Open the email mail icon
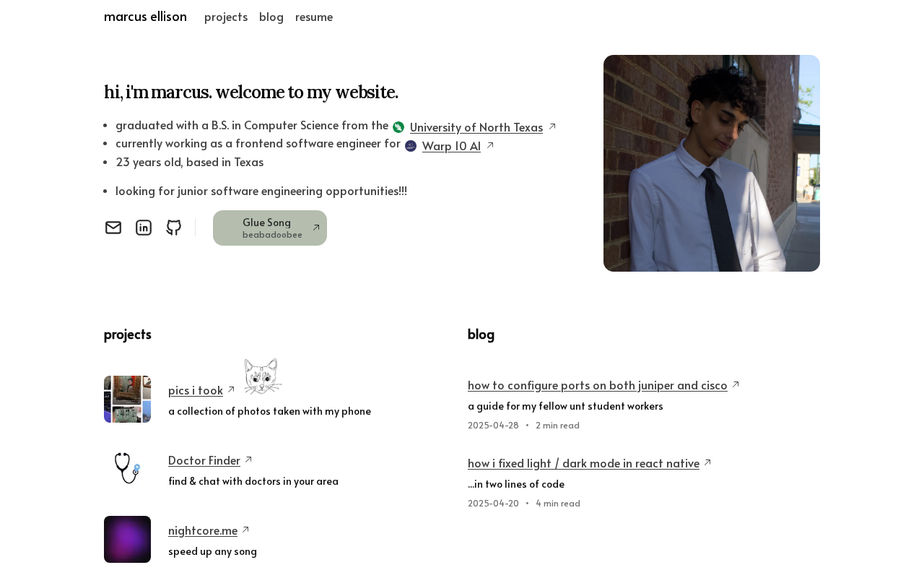This screenshot has height=578, width=924. coord(113,228)
